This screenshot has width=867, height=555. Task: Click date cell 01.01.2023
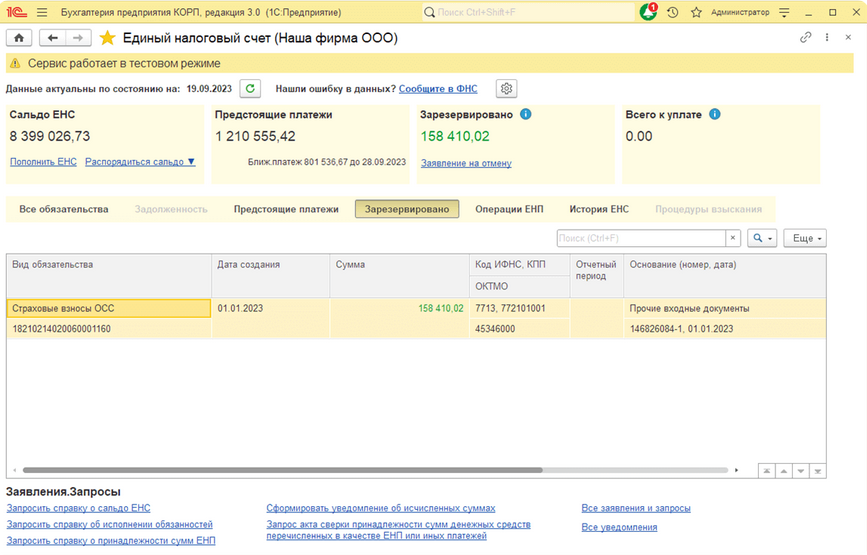coord(271,308)
